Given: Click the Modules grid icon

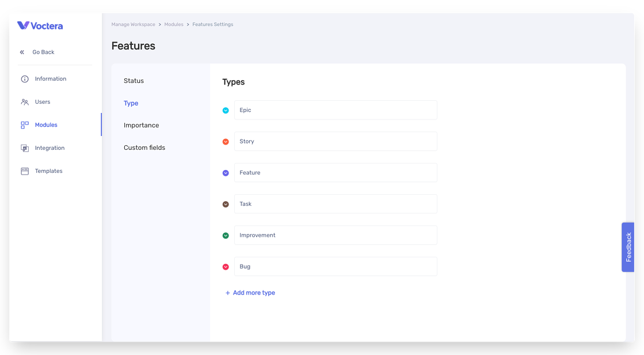Looking at the screenshot, I should coord(25,125).
